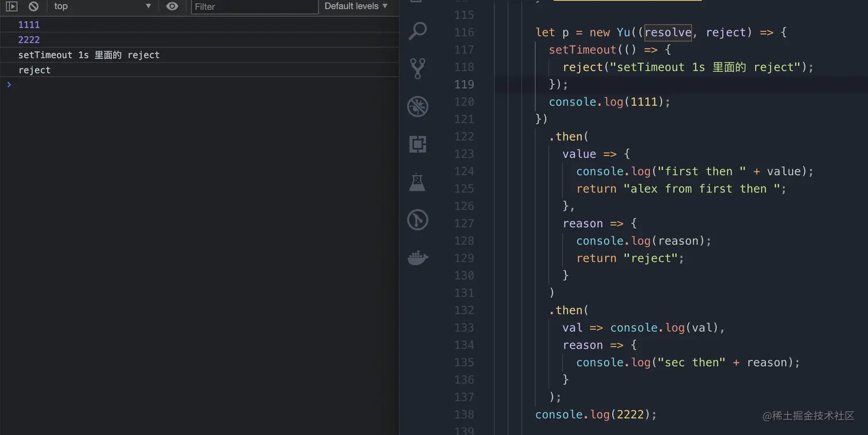Click line number 119 in gutter
Viewport: 868px width, 435px height.
tap(464, 84)
